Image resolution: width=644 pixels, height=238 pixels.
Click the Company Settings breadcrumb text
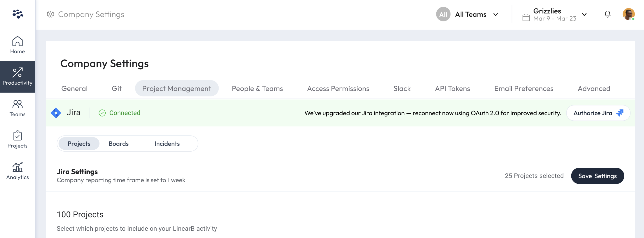[91, 14]
